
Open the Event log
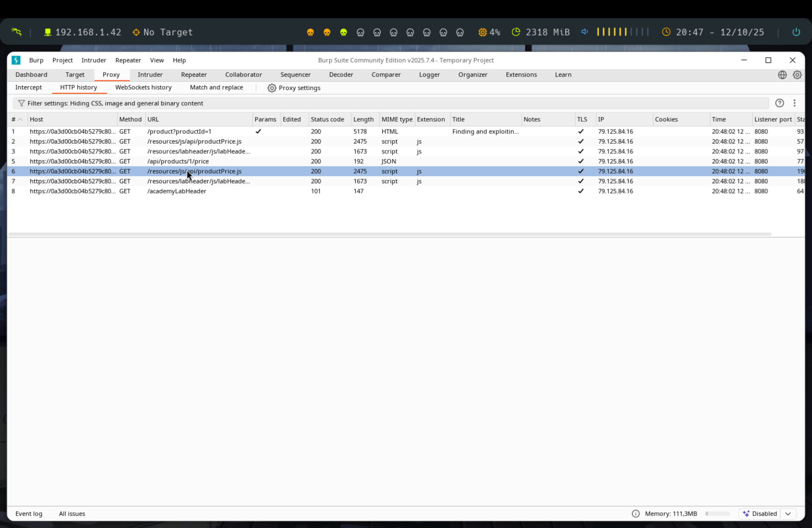coord(29,514)
